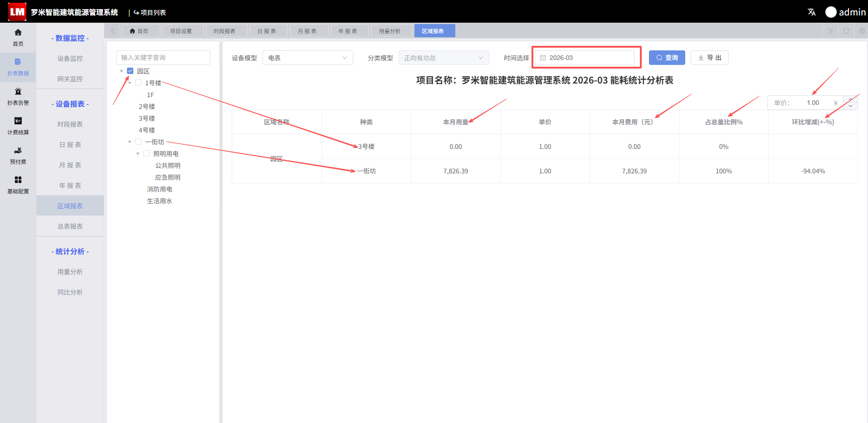The height and width of the screenshot is (423, 868).
Task: Click the 导出 export button
Action: [710, 58]
